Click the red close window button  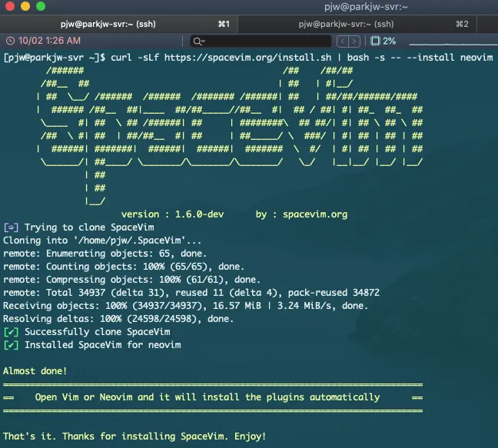coord(10,6)
